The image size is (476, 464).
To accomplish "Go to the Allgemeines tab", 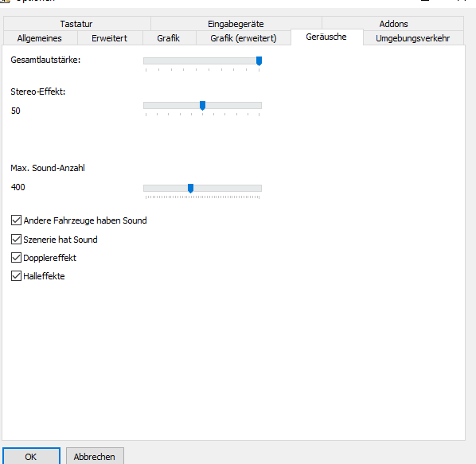I will 40,38.
